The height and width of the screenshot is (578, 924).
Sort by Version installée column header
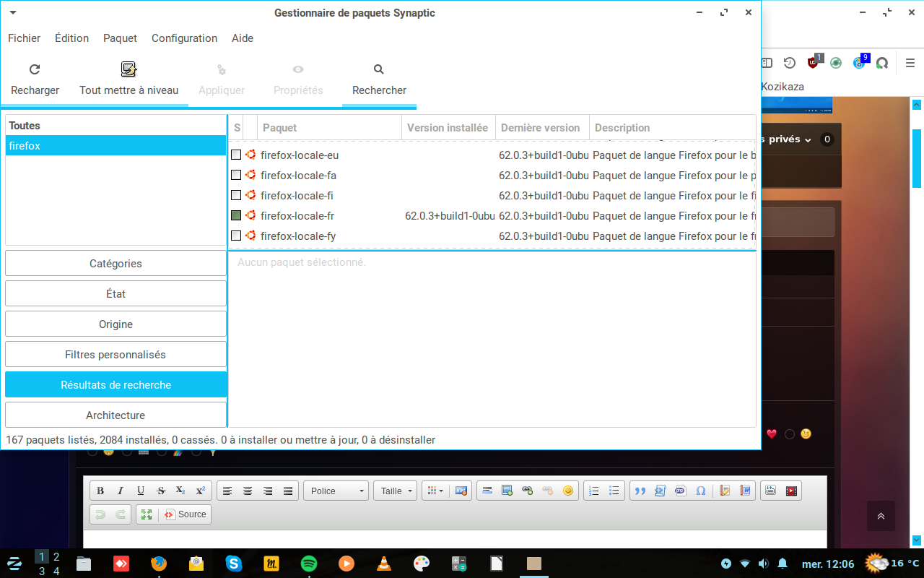click(448, 128)
